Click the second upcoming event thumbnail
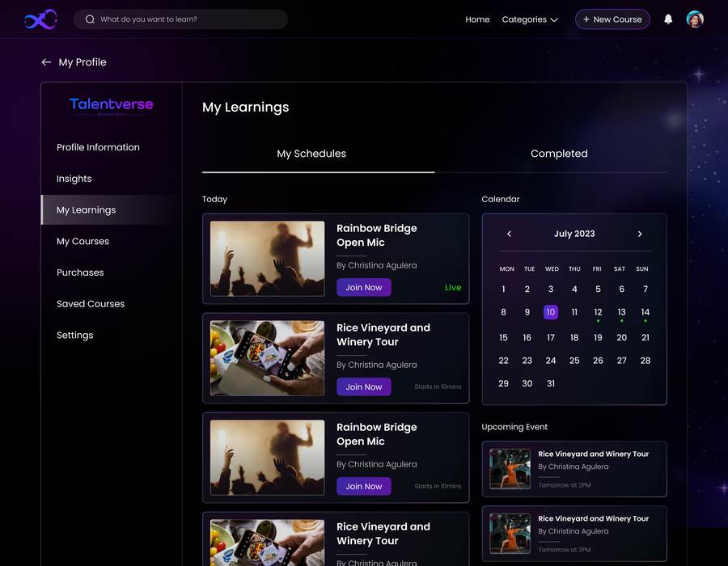The image size is (728, 566). pyautogui.click(x=510, y=534)
